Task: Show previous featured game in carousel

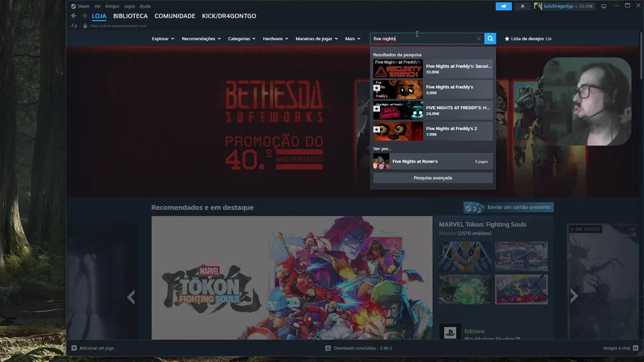Action: pyautogui.click(x=131, y=297)
